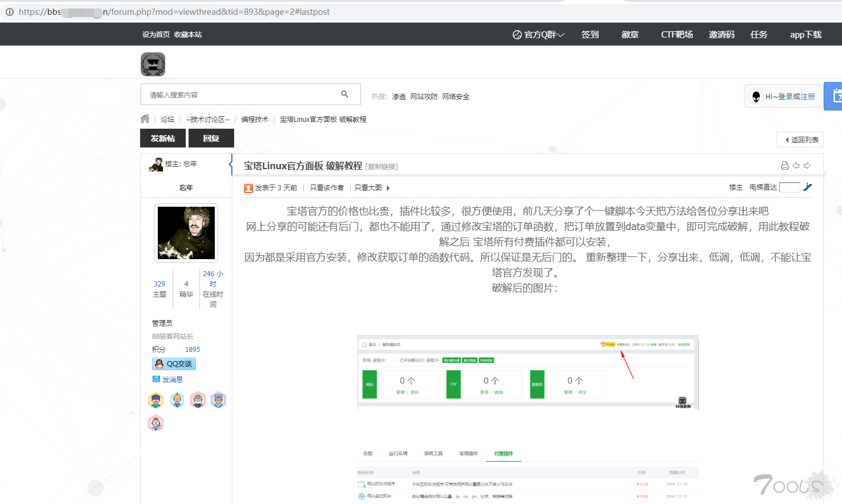The image size is (842, 504).
Task: Click the envelope icon beside 发消息
Action: [x=156, y=379]
